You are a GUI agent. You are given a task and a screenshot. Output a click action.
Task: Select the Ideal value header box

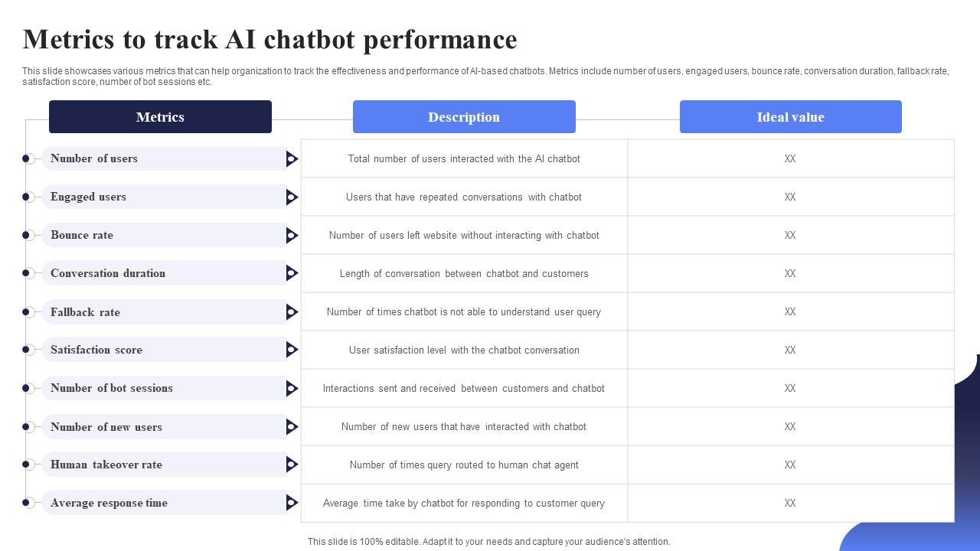pos(790,117)
